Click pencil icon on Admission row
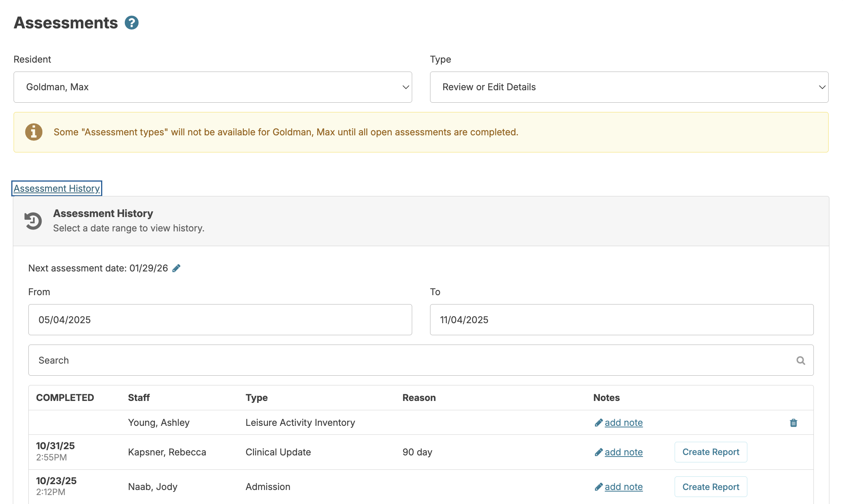843x504 pixels. pyautogui.click(x=598, y=487)
